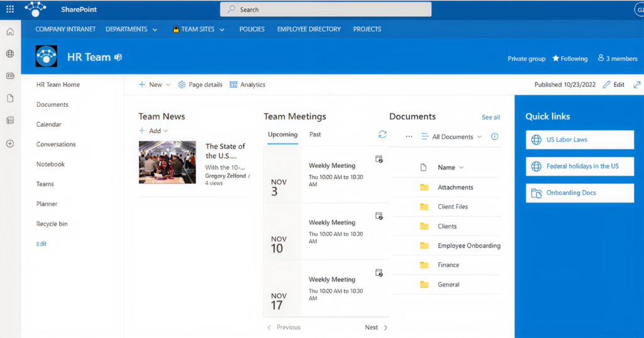Click the Documents info details icon

[x=494, y=136]
